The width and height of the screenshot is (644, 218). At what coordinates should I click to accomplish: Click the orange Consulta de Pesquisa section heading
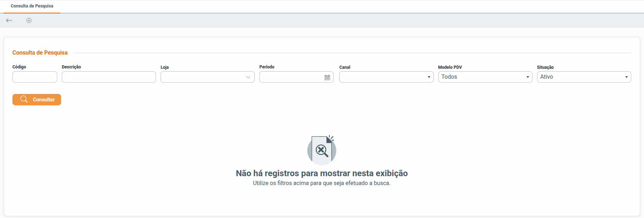click(40, 53)
